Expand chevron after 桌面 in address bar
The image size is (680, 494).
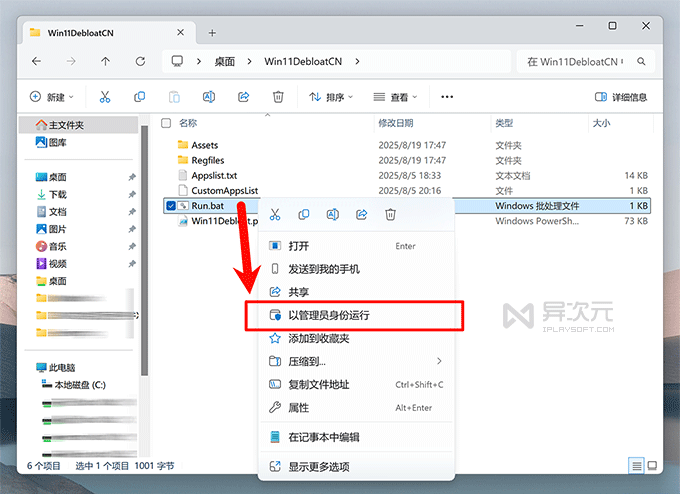pyautogui.click(x=249, y=62)
